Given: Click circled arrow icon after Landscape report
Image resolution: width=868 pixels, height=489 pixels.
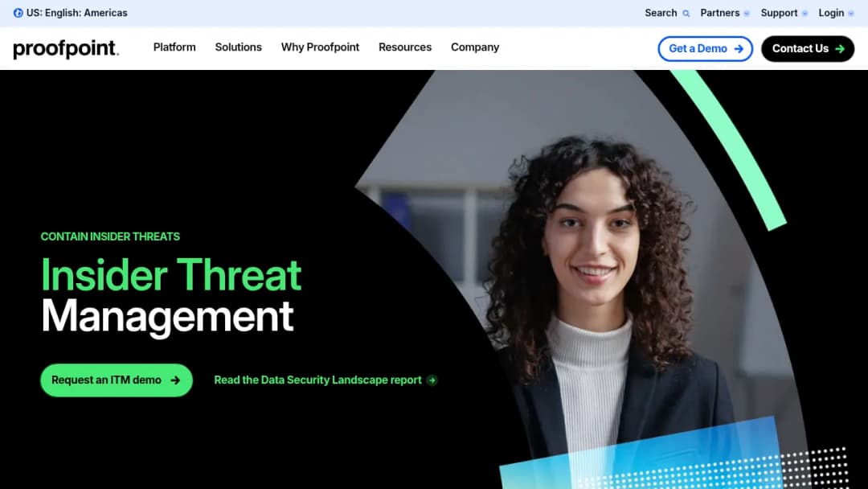Looking at the screenshot, I should (x=432, y=380).
